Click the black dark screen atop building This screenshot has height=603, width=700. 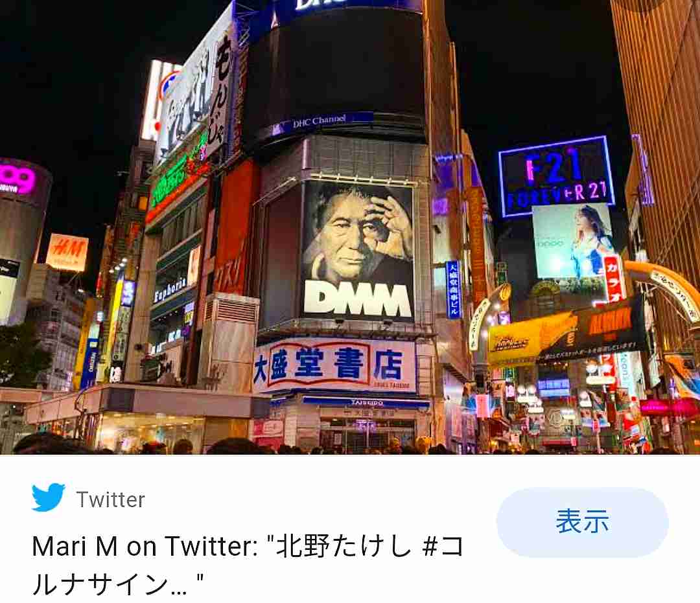point(336,68)
